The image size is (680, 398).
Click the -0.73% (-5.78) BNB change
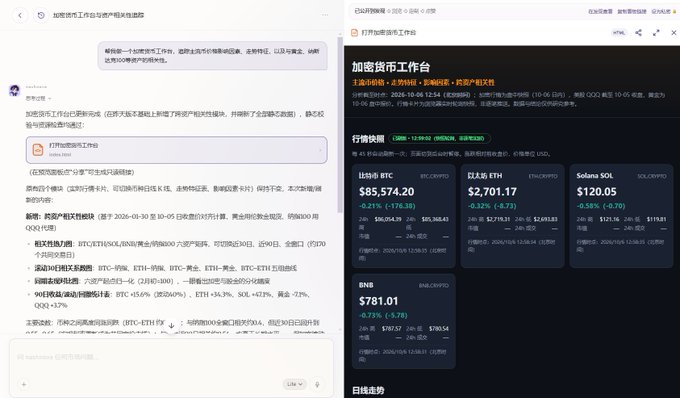383,315
